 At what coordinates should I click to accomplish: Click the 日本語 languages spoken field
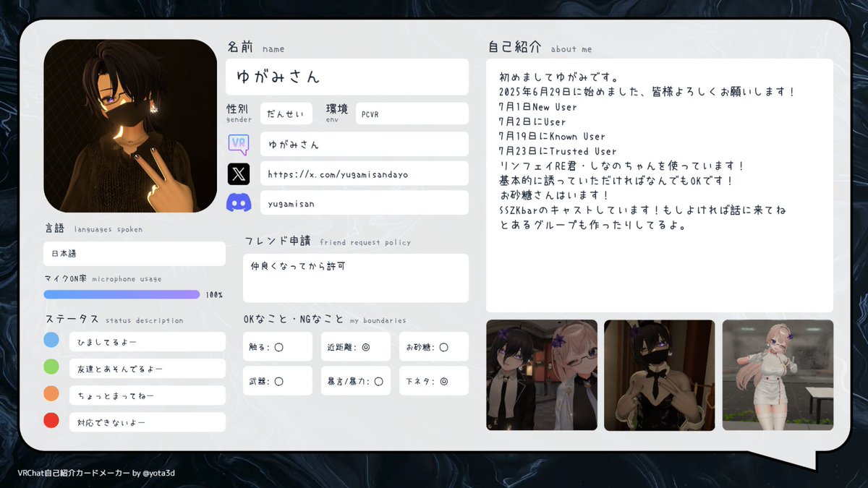[x=135, y=254]
